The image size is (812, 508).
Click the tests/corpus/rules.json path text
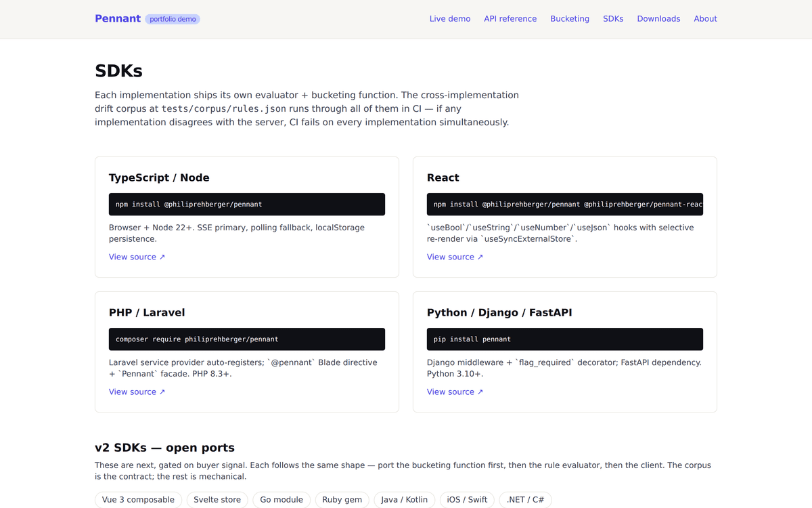[x=224, y=108]
